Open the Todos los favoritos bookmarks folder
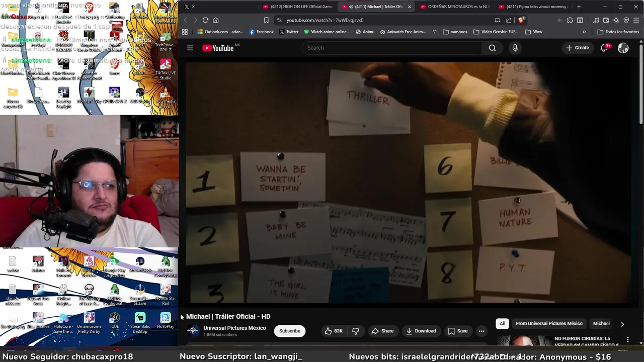644x362 pixels. click(618, 32)
